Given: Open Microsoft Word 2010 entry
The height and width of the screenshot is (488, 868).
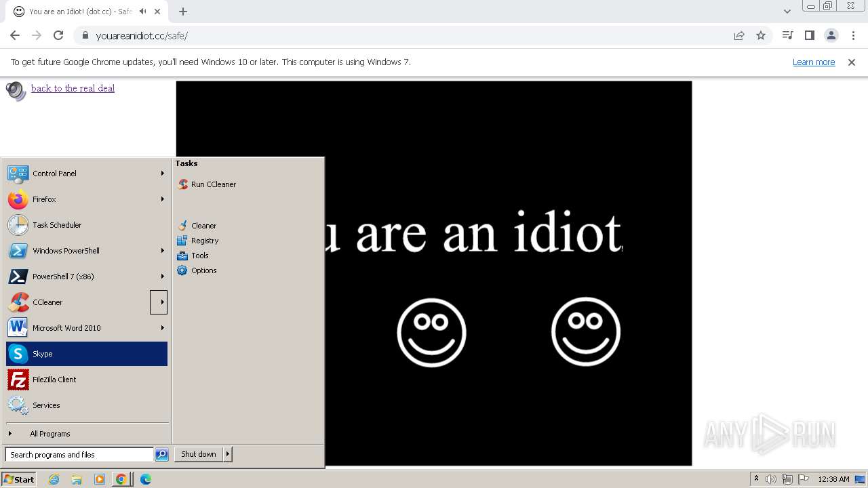Looking at the screenshot, I should pos(87,328).
